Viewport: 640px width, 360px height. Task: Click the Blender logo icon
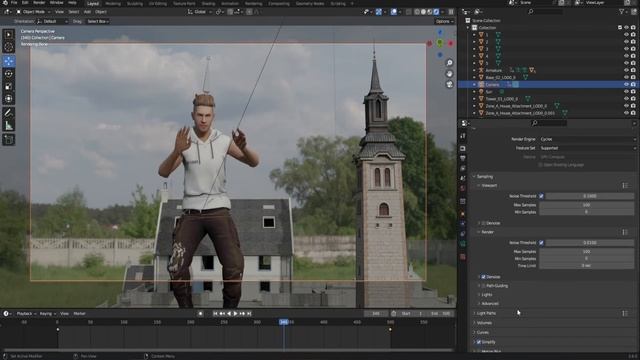click(x=5, y=2)
